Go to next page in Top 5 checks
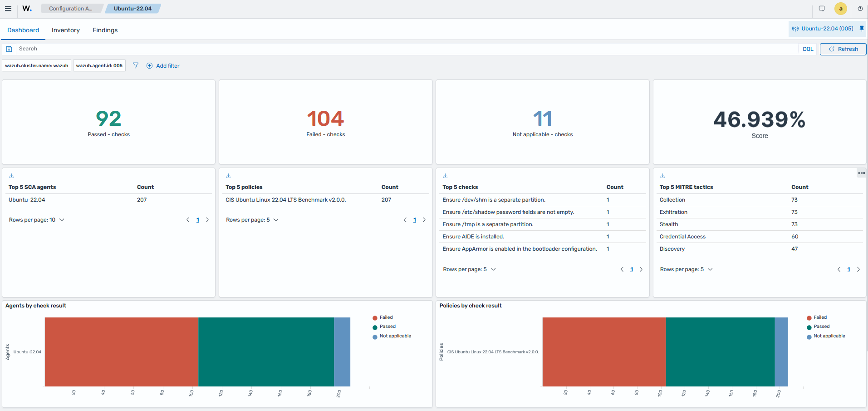 (x=641, y=269)
